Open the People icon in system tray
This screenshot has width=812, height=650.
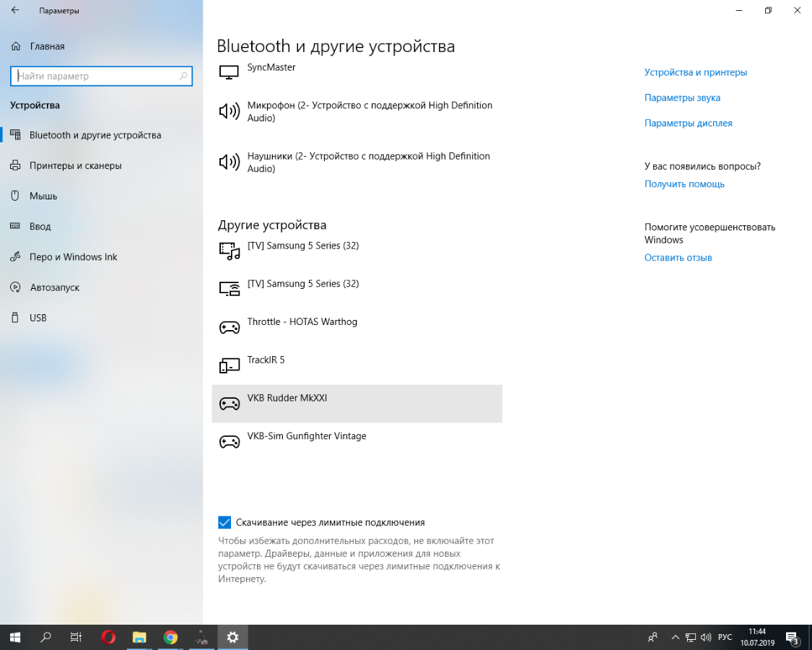(653, 637)
